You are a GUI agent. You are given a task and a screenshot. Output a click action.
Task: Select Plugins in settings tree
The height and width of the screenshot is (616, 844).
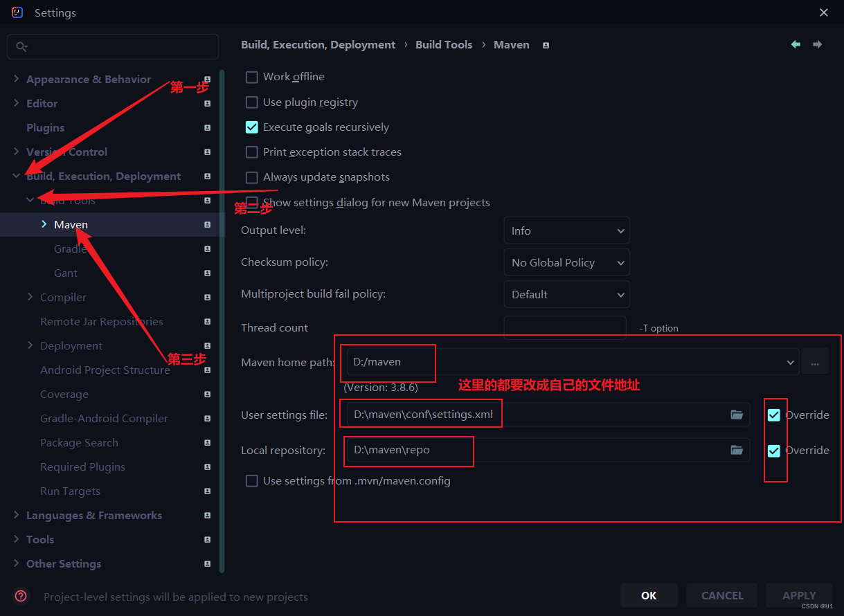(45, 128)
